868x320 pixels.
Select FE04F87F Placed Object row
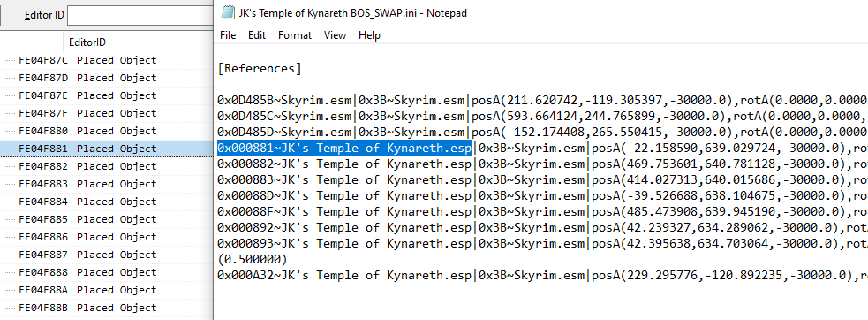tap(107, 113)
